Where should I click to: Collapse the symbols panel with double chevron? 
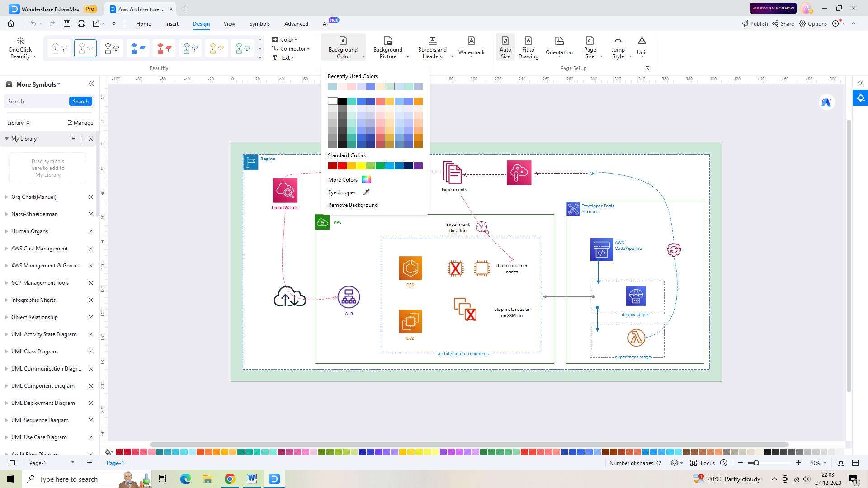coord(91,84)
